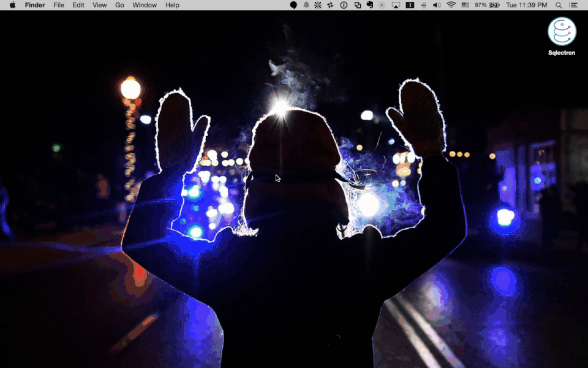Open the View menu
Image resolution: width=588 pixels, height=368 pixels.
pyautogui.click(x=99, y=5)
